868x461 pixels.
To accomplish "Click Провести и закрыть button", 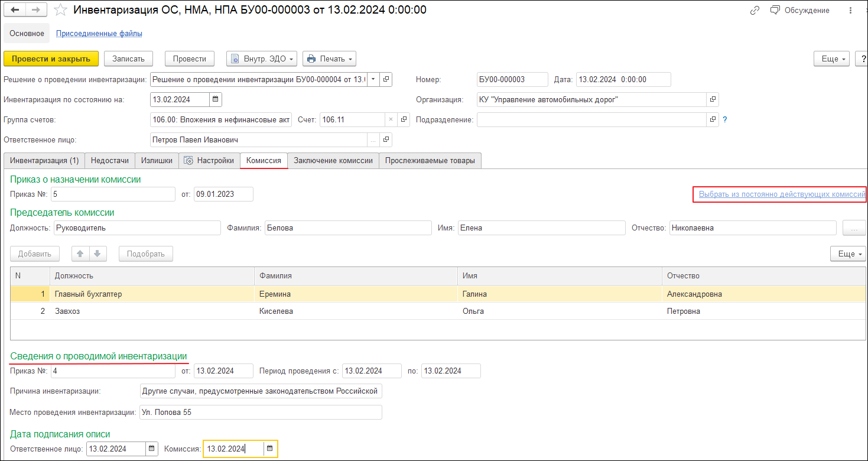I will [51, 59].
